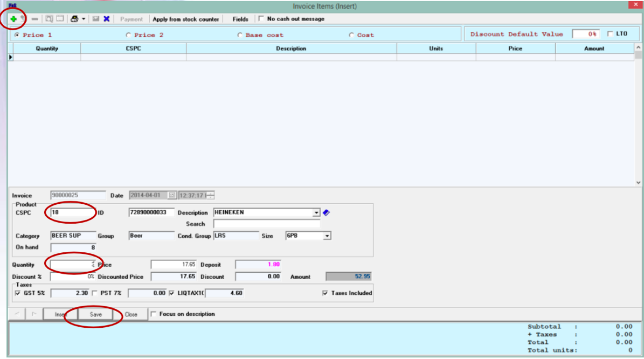This screenshot has height=359, width=644.
Task: Click the green plus add item icon
Action: point(13,19)
